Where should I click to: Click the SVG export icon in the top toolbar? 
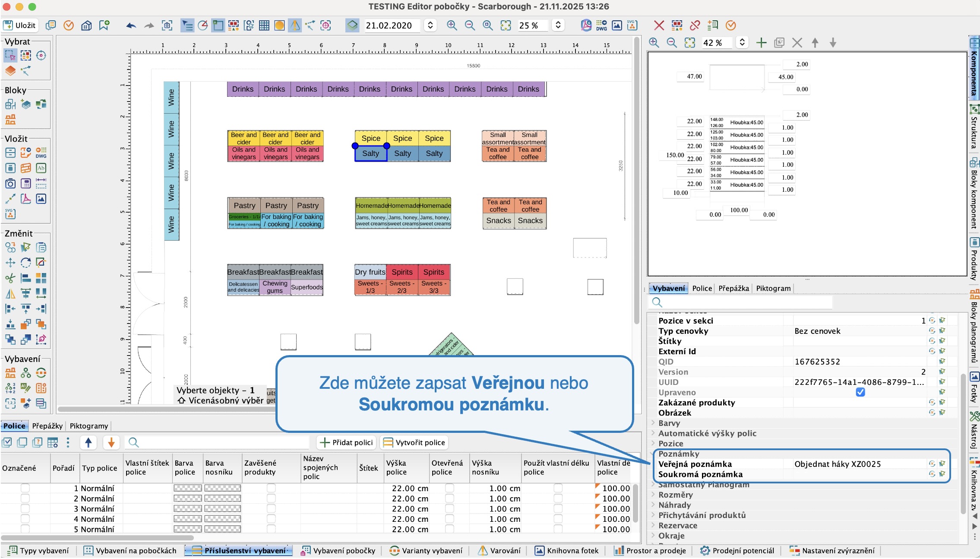tap(632, 25)
